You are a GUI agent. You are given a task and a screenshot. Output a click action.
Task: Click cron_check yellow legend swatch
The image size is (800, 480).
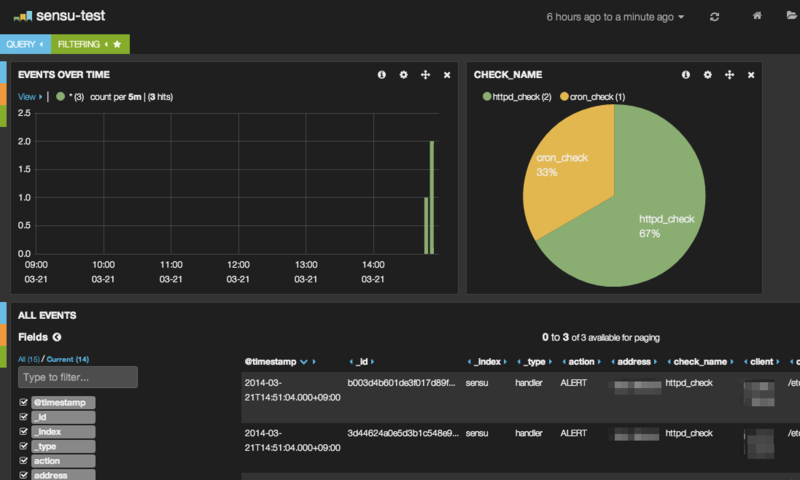[564, 96]
